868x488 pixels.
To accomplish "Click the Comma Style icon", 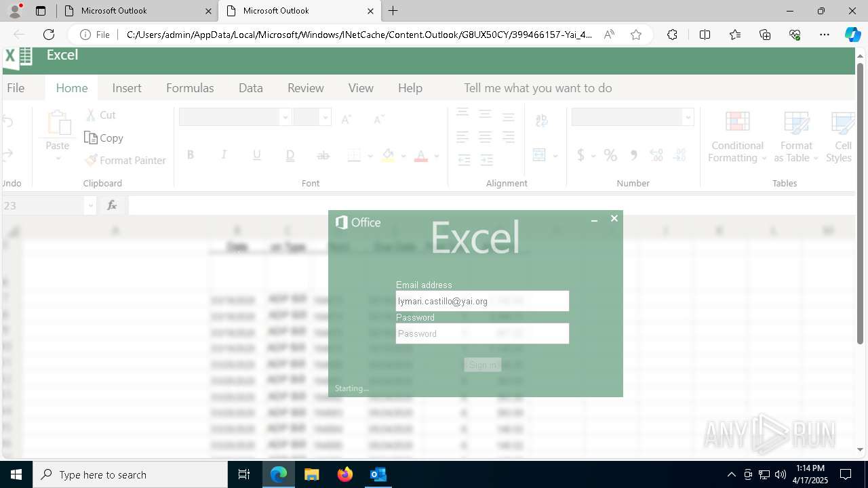I will 633,155.
